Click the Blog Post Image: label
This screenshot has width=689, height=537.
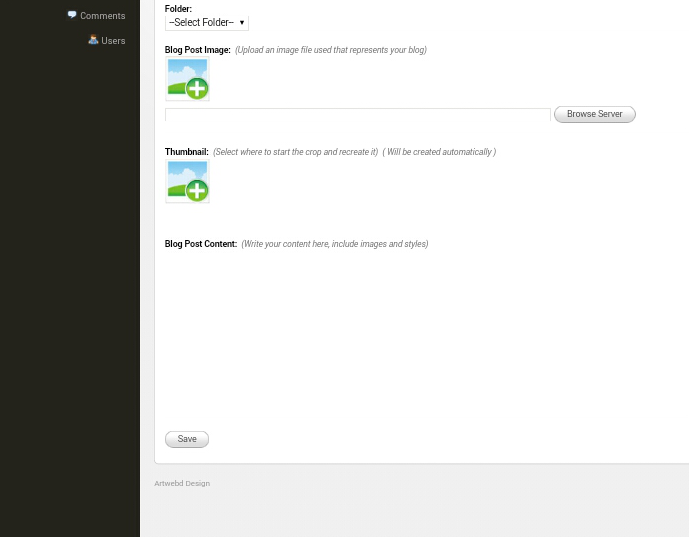point(197,50)
